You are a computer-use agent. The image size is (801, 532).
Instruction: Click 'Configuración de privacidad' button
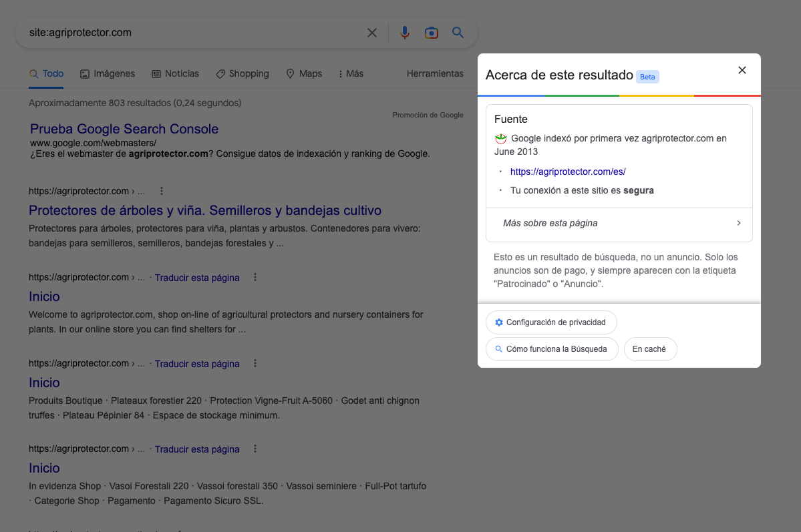click(551, 322)
